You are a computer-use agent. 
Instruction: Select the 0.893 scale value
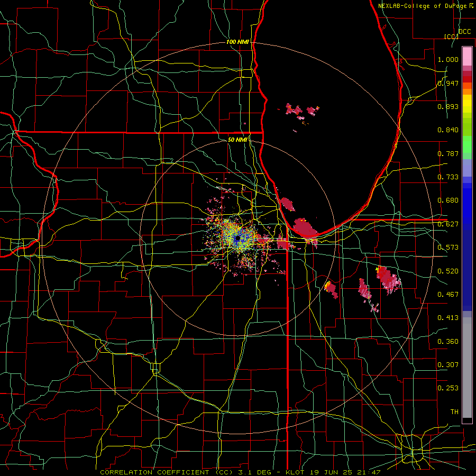[x=448, y=106]
